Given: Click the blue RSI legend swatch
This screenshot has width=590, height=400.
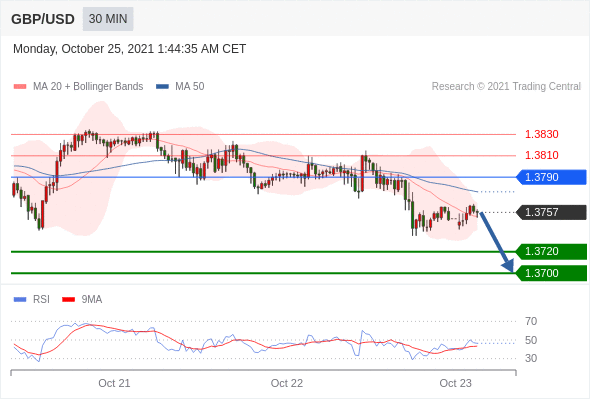Looking at the screenshot, I should pyautogui.click(x=20, y=300).
